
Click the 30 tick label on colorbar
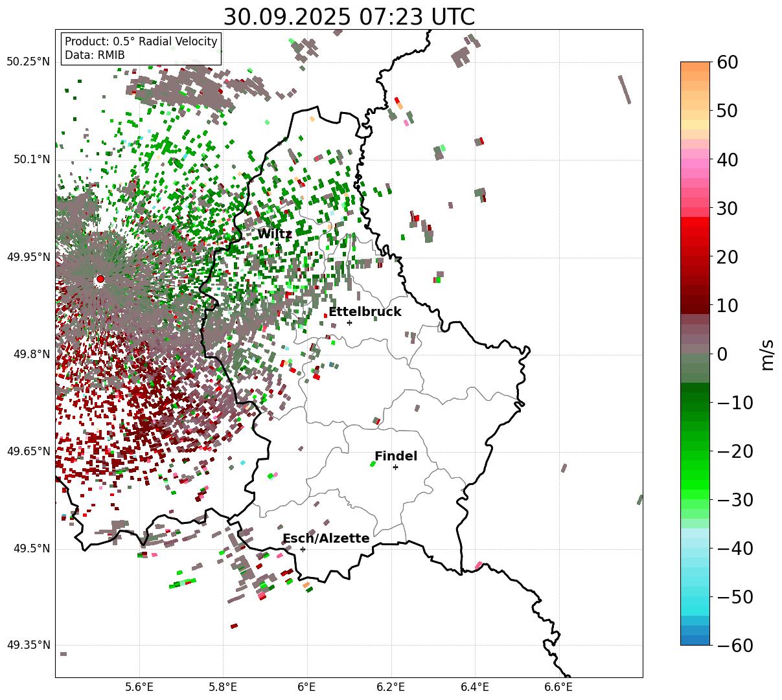(x=728, y=208)
